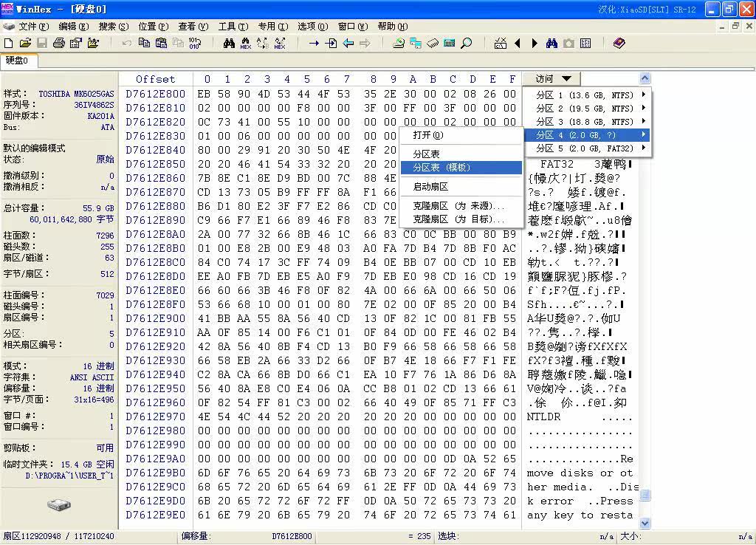Open find text with the first binoculars icon
This screenshot has width=756, height=545.
click(x=229, y=44)
